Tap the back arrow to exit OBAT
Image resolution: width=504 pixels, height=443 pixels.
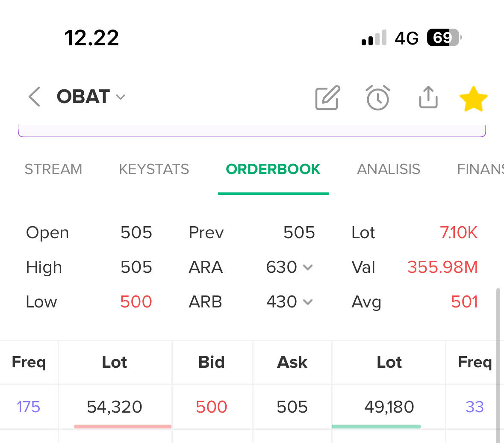34,97
